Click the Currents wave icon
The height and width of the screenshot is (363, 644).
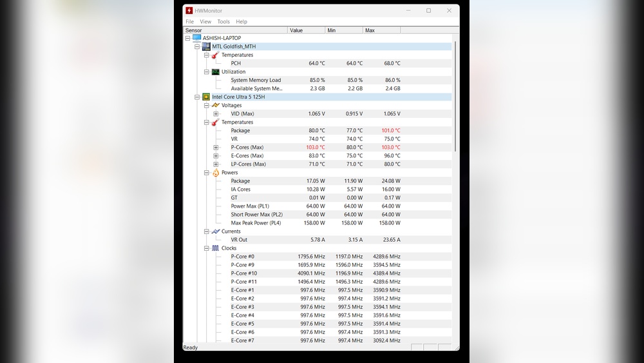tap(216, 231)
